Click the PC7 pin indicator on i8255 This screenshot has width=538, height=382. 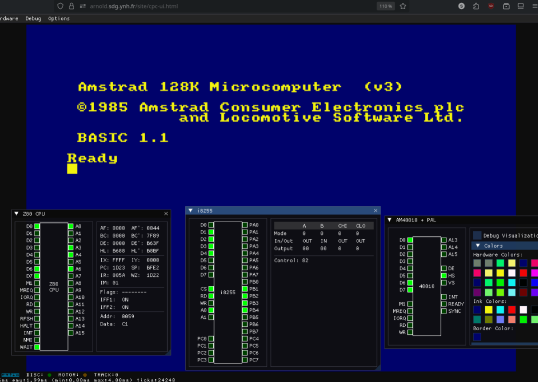(x=245, y=360)
